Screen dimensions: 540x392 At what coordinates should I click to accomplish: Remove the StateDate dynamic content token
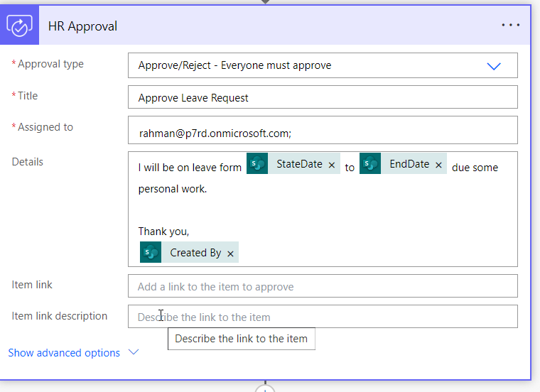point(332,165)
